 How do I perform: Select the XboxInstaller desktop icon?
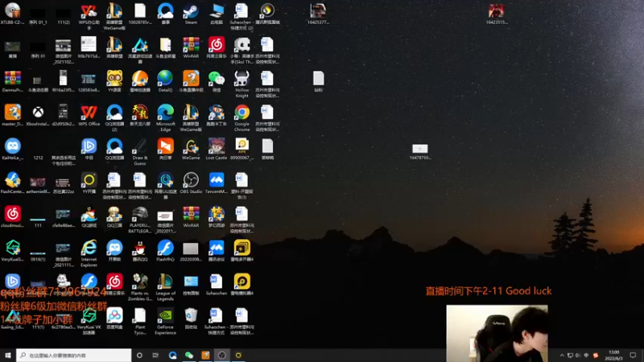click(x=38, y=115)
